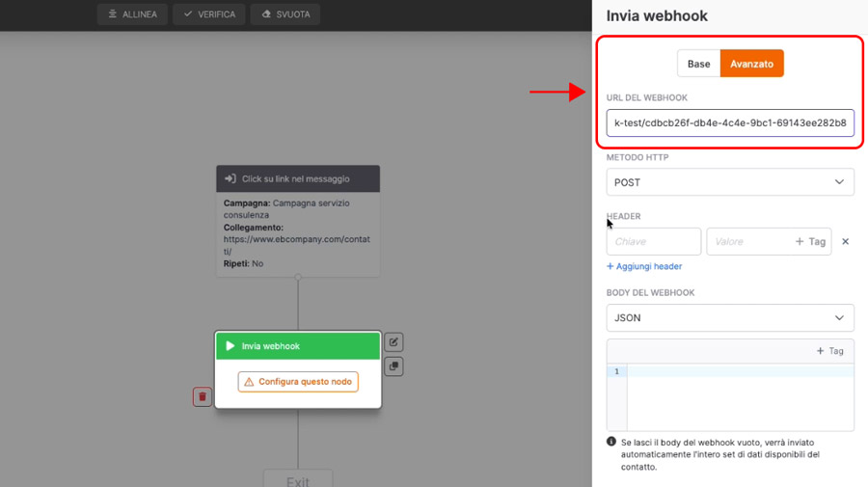Screen dimensions: 868x487
Task: Click the icon on Click su link node header
Action: pyautogui.click(x=230, y=178)
